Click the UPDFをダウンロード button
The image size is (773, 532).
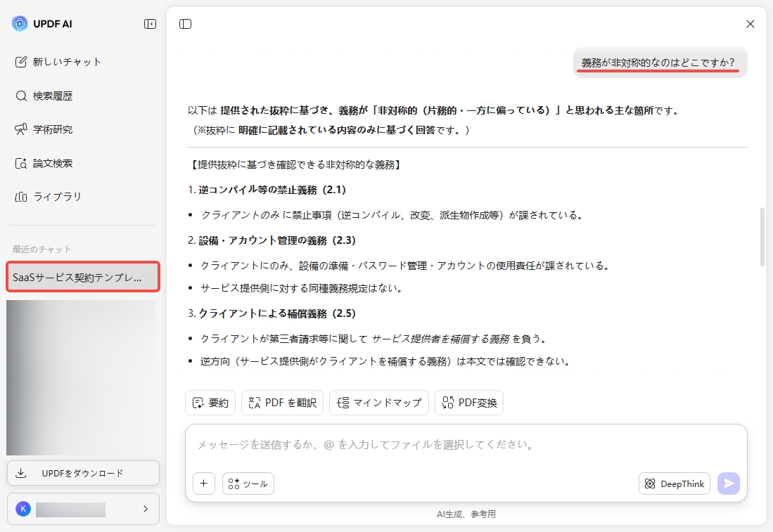click(x=83, y=473)
